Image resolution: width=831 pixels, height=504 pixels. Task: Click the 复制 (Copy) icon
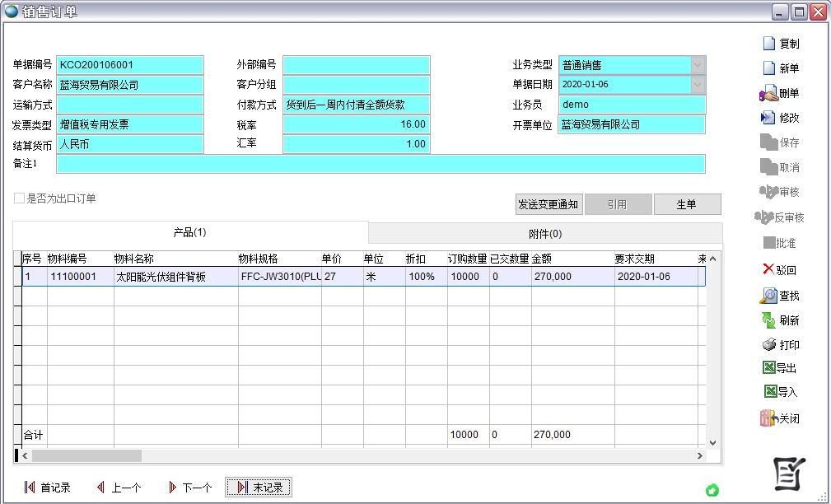769,44
